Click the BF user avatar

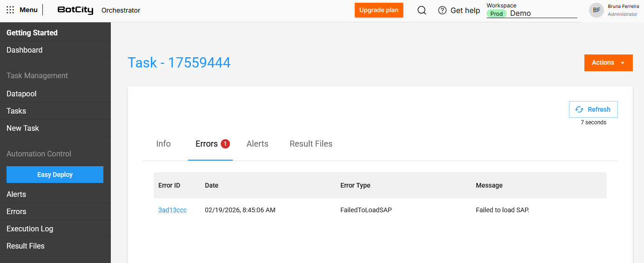click(x=596, y=10)
